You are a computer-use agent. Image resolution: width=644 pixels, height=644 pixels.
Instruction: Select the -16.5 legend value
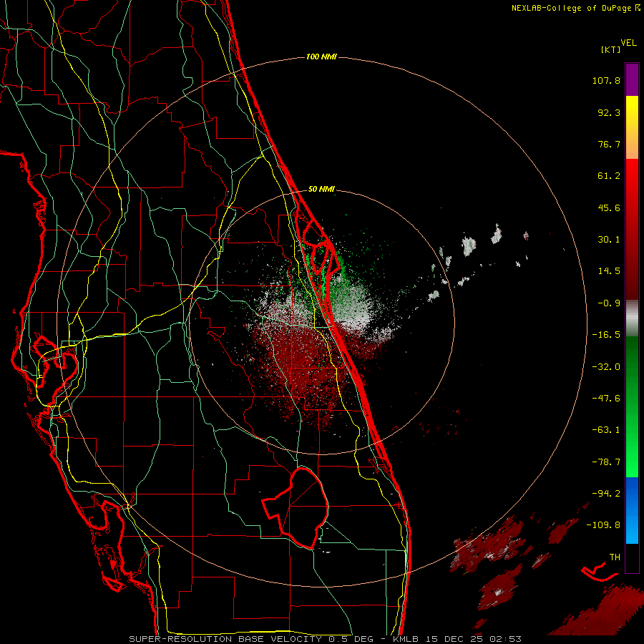(x=606, y=335)
